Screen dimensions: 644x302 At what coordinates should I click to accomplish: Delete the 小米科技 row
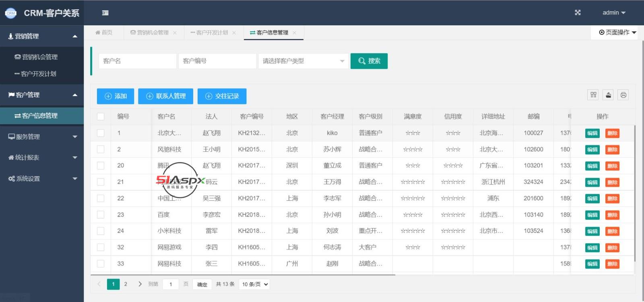(612, 231)
